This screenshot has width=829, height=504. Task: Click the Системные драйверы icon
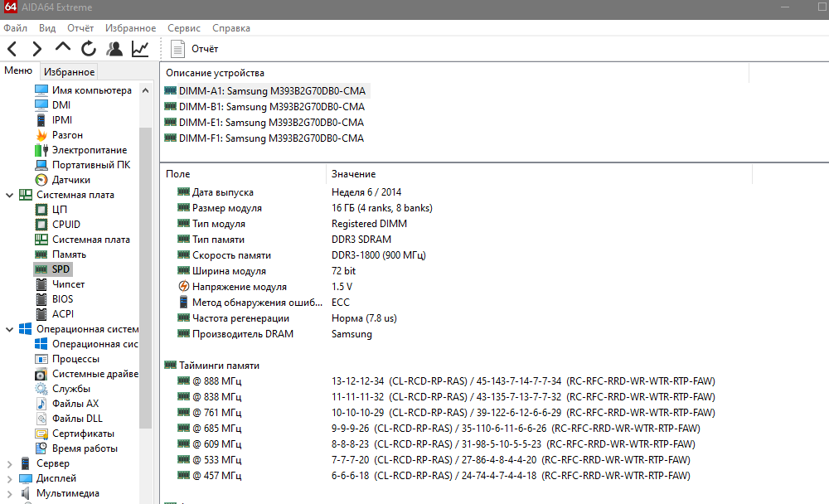(x=41, y=375)
